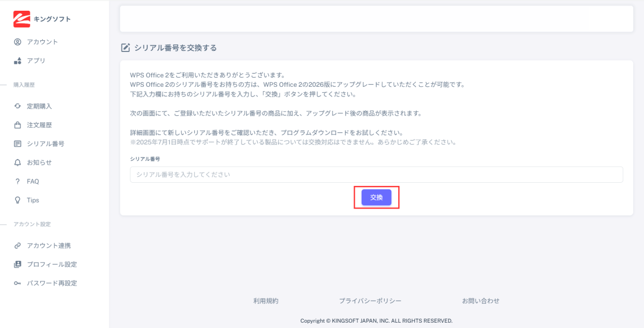Image resolution: width=644 pixels, height=328 pixels.
Task: Click the subscription refresh icon
Action: point(18,106)
